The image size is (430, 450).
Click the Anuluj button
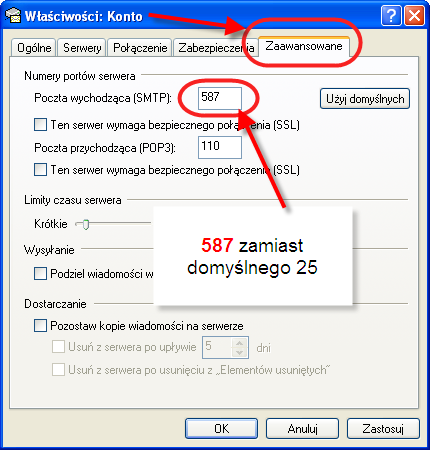click(302, 428)
